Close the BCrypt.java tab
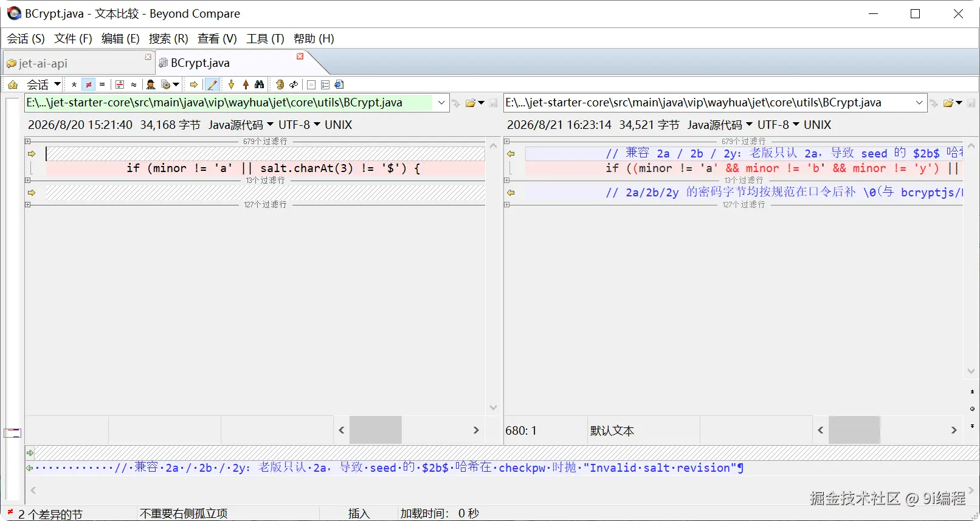980x521 pixels. 300,56
